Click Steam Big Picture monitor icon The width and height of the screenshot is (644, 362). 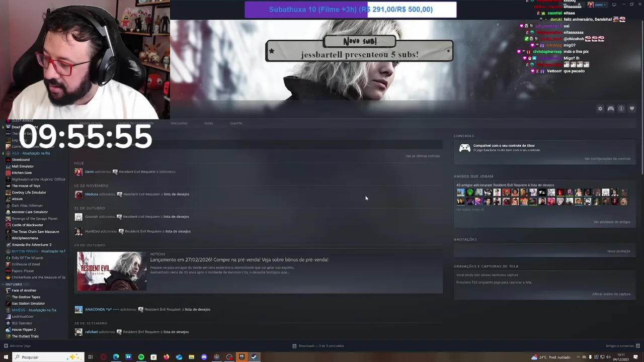coord(614,5)
